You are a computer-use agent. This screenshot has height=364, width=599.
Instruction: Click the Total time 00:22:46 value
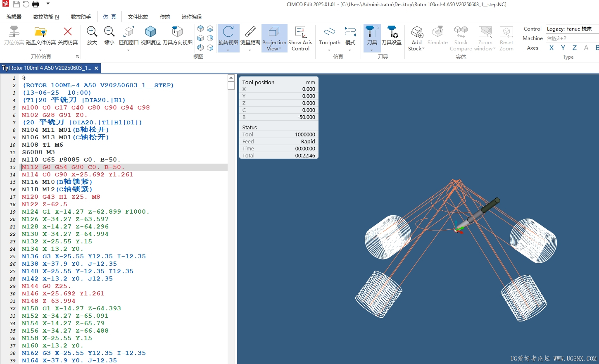click(305, 156)
